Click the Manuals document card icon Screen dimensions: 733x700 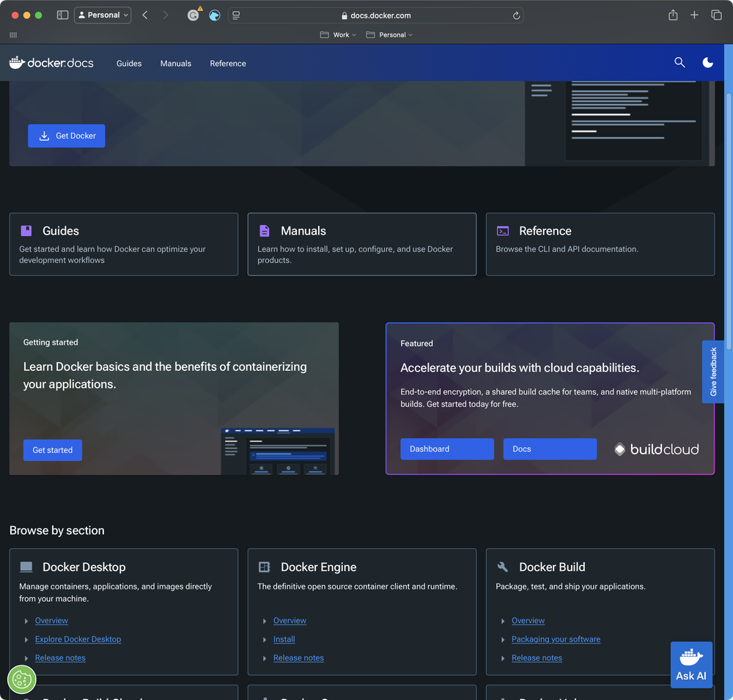pos(264,231)
